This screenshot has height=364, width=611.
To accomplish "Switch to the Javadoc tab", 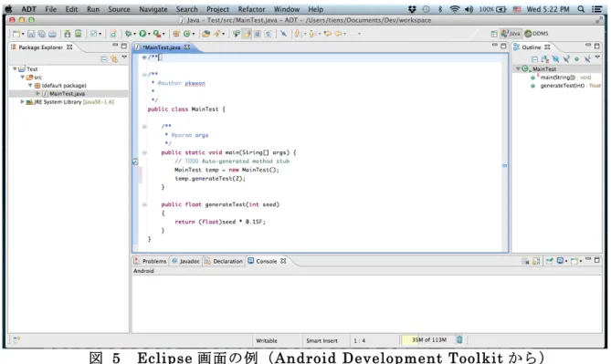I will point(186,261).
